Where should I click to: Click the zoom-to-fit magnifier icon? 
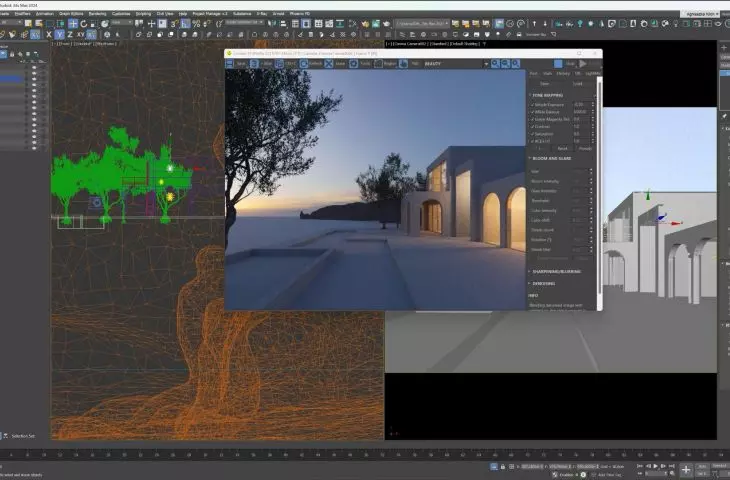[516, 63]
